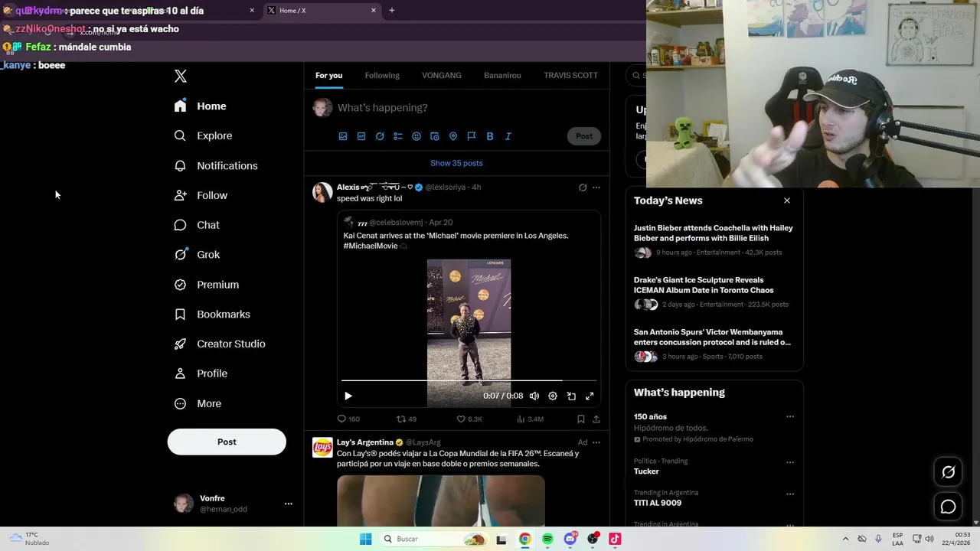This screenshot has width=980, height=551.
Task: Open options for Tucker trend
Action: coord(790,462)
